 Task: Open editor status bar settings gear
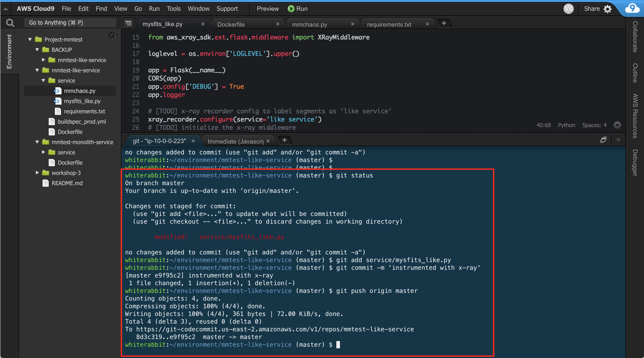[x=617, y=125]
